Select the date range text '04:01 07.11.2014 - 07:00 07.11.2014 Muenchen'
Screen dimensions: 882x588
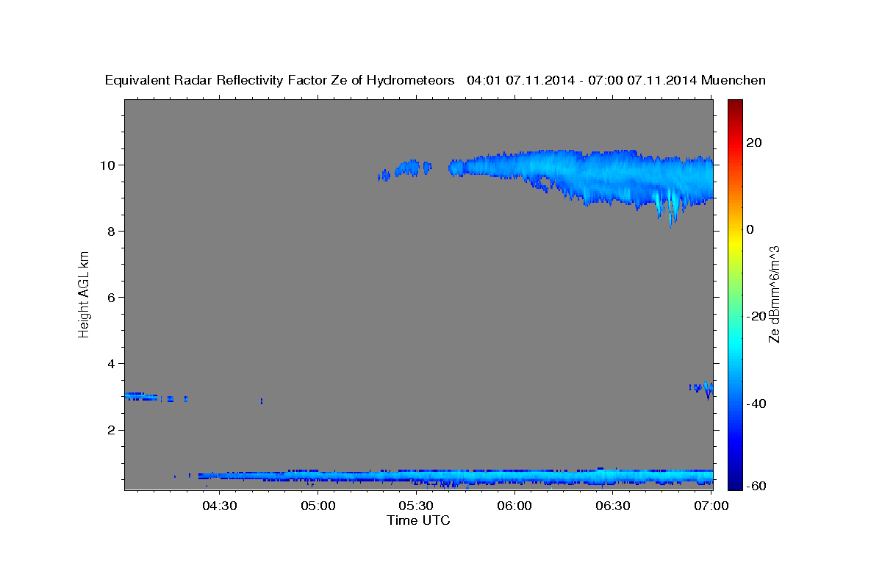pos(617,80)
